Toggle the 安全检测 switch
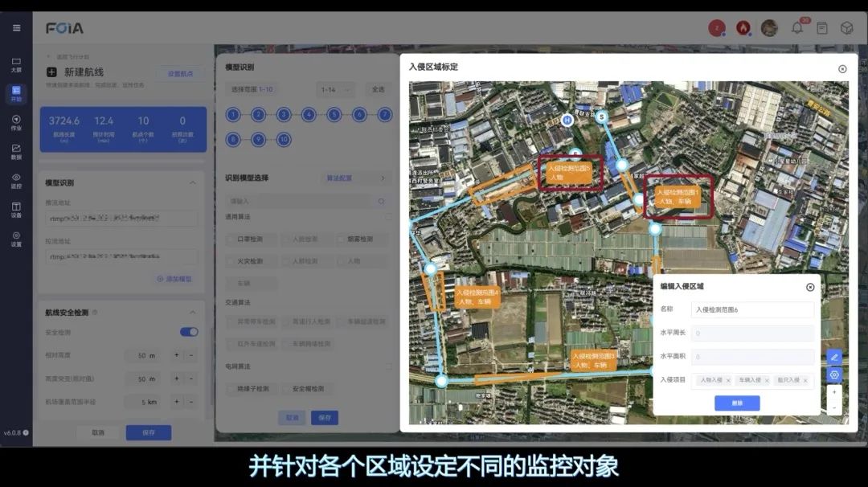Viewport: 868px width, 487px height. click(x=189, y=332)
